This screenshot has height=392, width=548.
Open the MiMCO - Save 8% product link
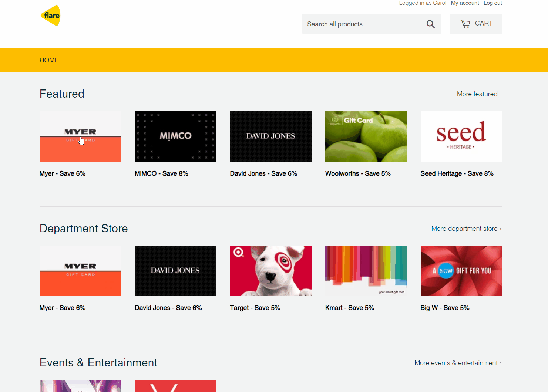[x=161, y=173]
